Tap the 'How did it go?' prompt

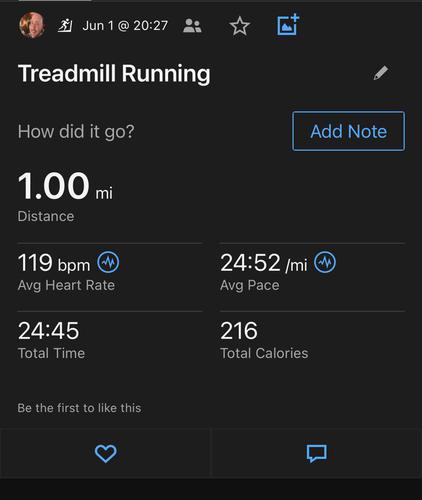click(x=76, y=132)
